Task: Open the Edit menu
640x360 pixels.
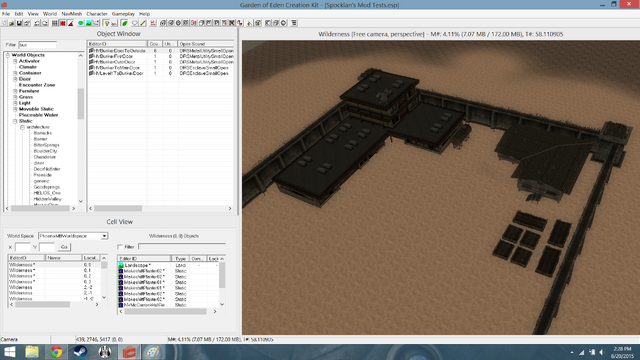Action: [19, 14]
